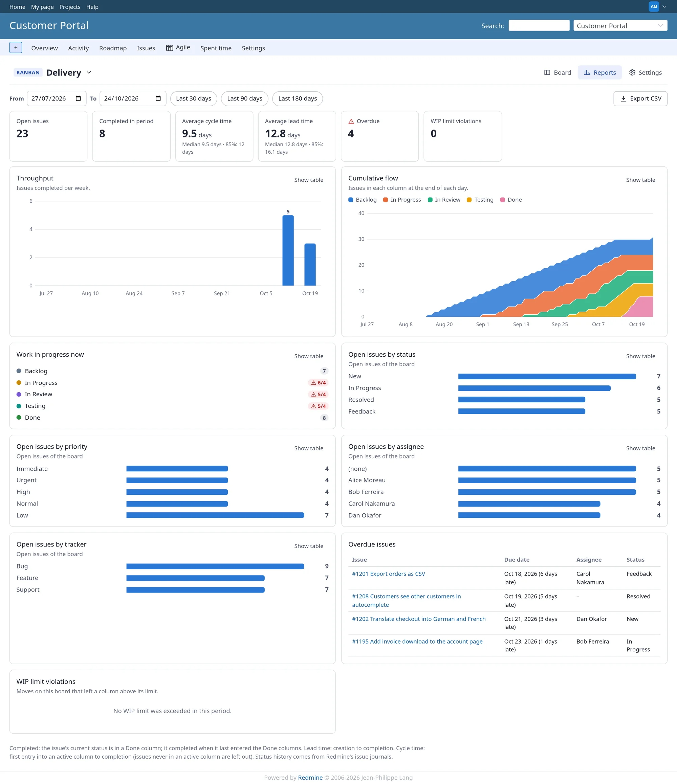Image resolution: width=677 pixels, height=784 pixels.
Task: Toggle the Backlog legend in Cumulative flow
Action: tap(362, 200)
